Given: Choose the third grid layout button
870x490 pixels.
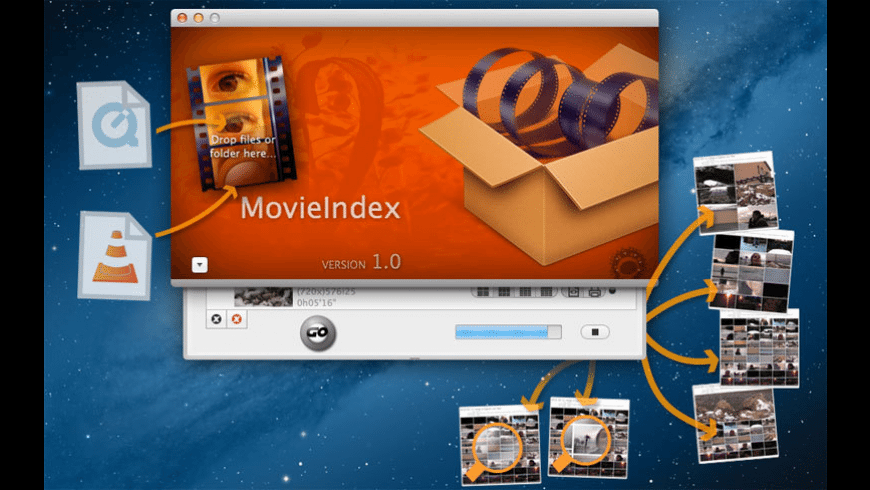Looking at the screenshot, I should [525, 291].
